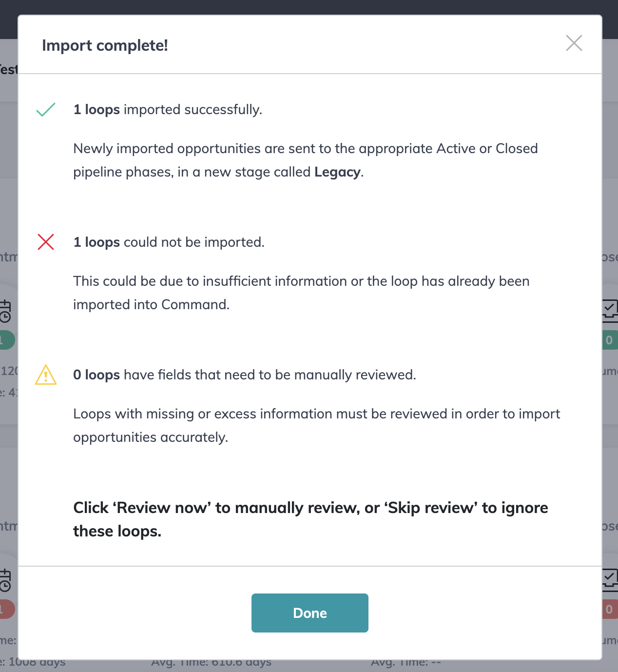Screen dimensions: 618x672
Task: Click the red '0' badge bottom right
Action: click(x=609, y=609)
